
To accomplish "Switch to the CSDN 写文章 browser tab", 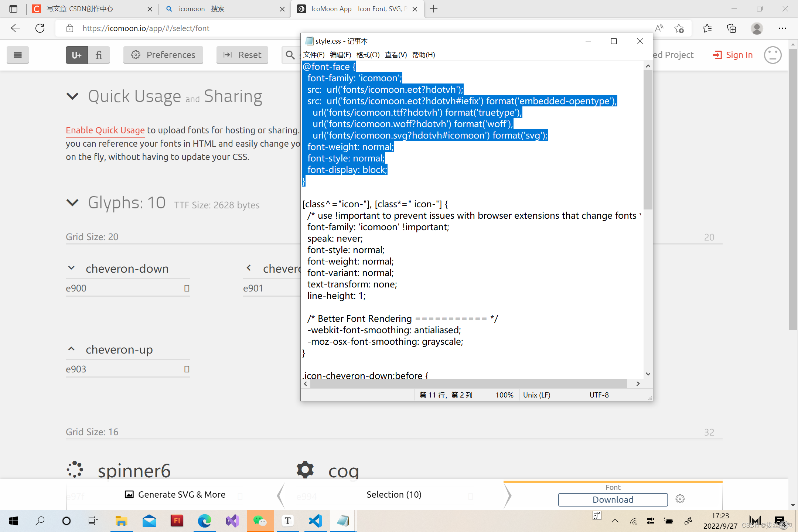I will tap(80, 9).
